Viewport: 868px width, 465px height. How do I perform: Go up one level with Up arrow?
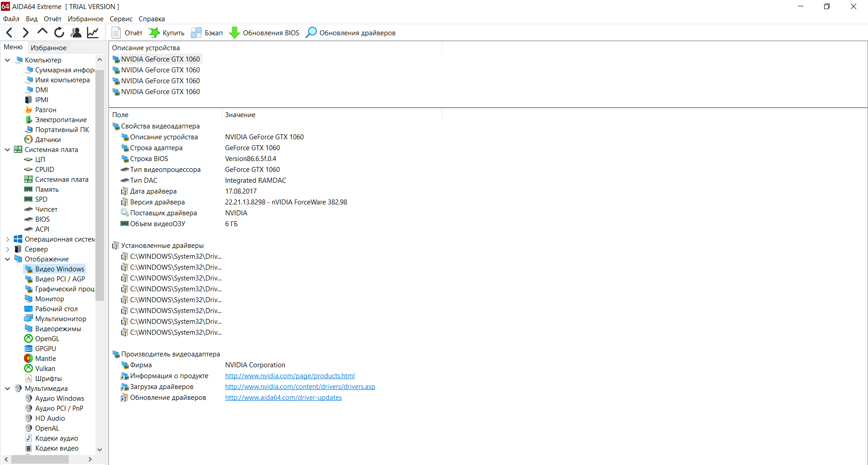coord(42,32)
